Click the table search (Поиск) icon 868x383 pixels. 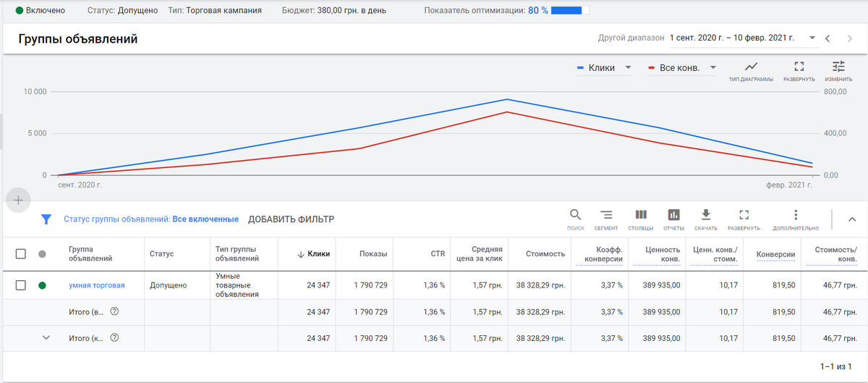point(576,215)
